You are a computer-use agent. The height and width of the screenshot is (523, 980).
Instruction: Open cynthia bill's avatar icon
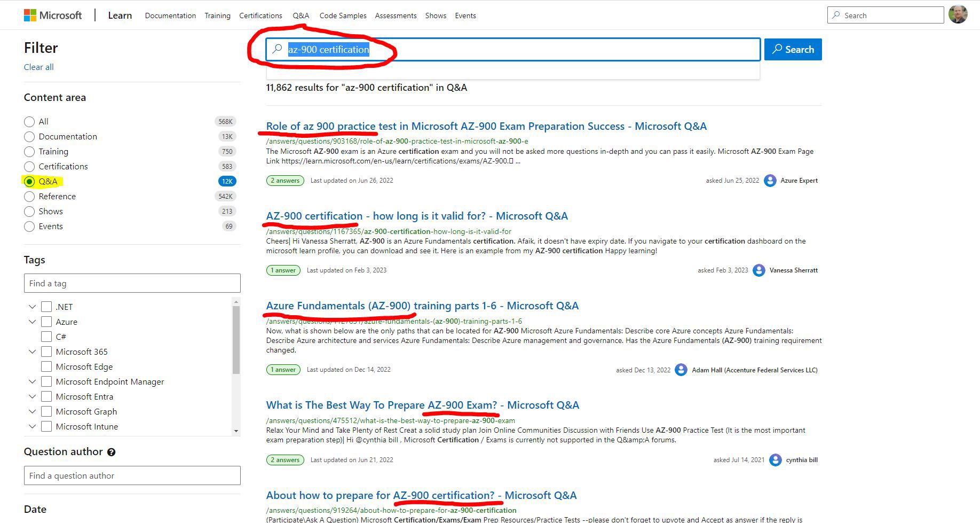pyautogui.click(x=776, y=460)
